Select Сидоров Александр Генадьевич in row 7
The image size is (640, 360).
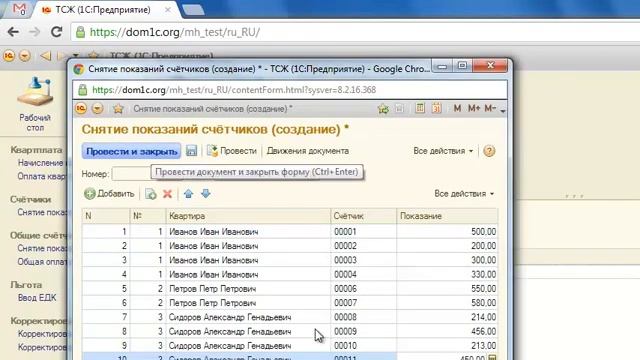[x=248, y=318]
